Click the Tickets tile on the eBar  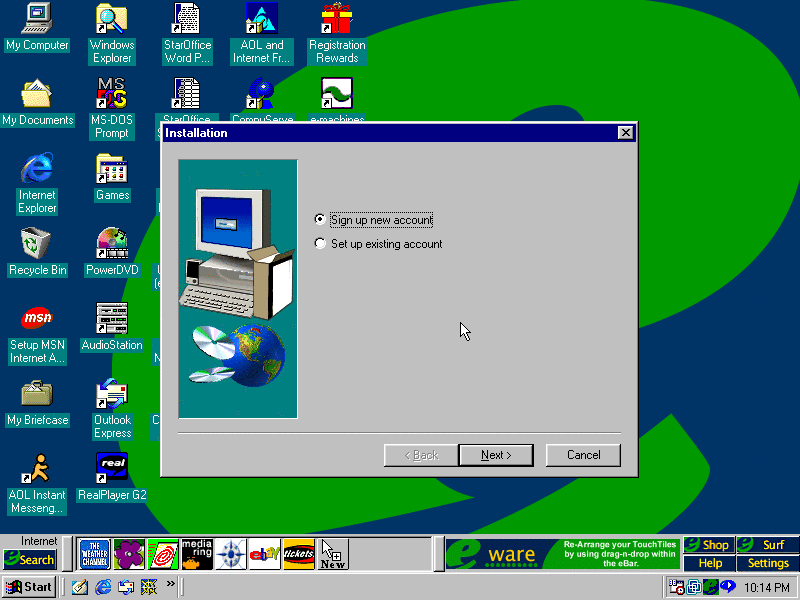[299, 554]
